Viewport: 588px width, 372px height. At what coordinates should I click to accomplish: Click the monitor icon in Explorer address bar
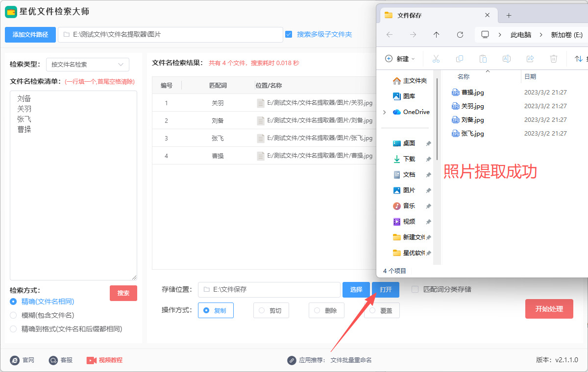[485, 35]
